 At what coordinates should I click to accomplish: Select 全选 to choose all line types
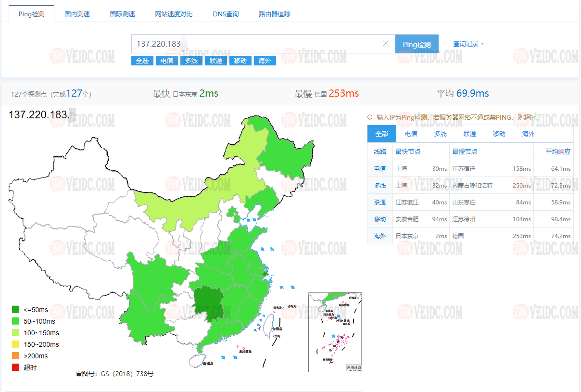point(142,60)
